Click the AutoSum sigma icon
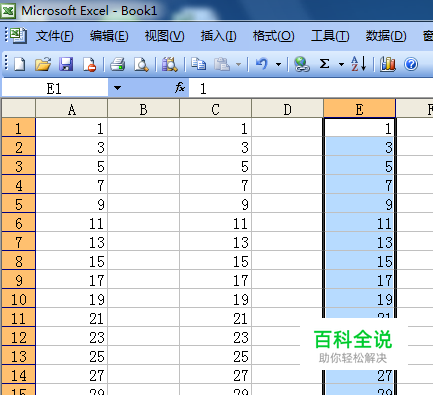433x395 pixels. pyautogui.click(x=324, y=64)
